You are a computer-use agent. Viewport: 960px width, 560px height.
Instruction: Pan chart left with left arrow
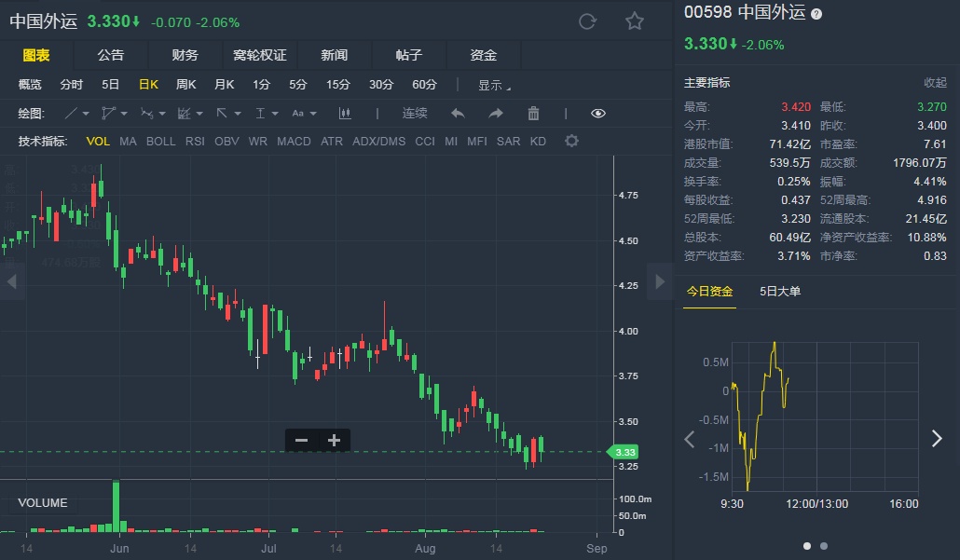click(x=11, y=281)
